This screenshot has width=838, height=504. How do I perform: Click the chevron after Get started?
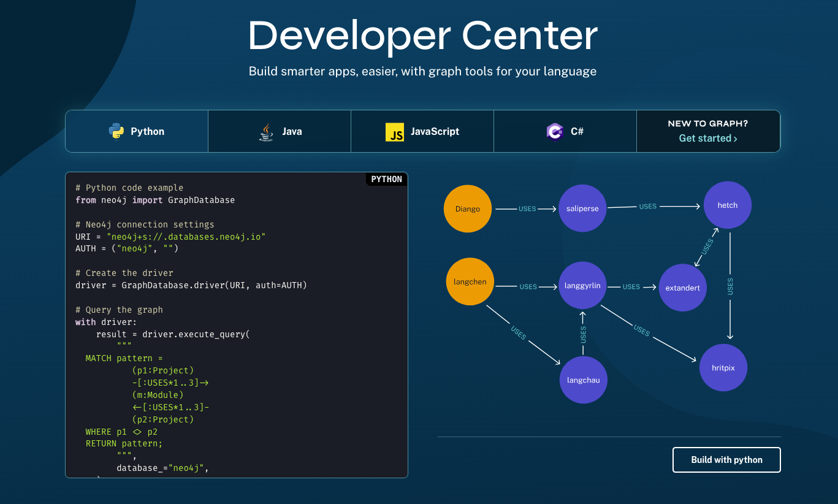(x=735, y=139)
